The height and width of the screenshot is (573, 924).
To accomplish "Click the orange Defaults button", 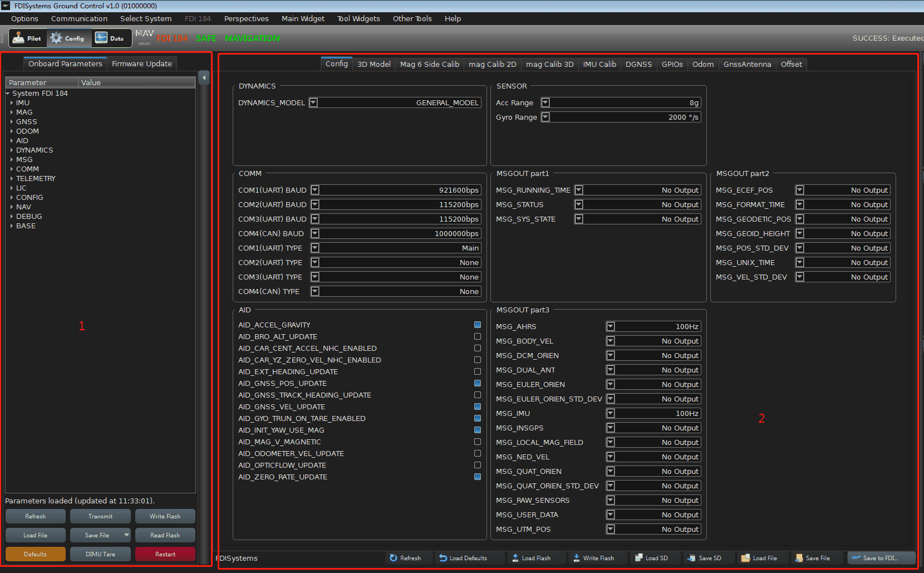I will tap(36, 554).
